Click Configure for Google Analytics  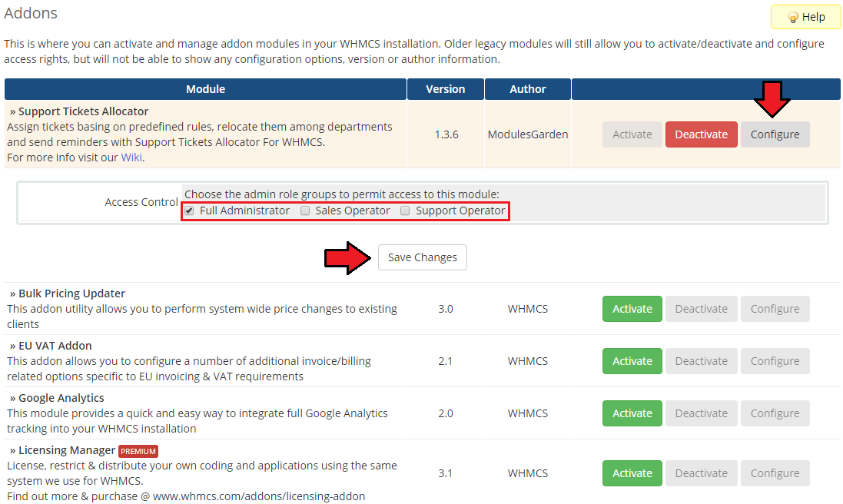(x=775, y=413)
